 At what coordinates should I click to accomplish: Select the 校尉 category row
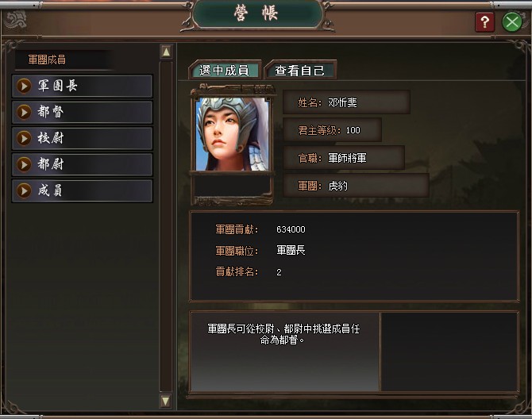(x=82, y=138)
